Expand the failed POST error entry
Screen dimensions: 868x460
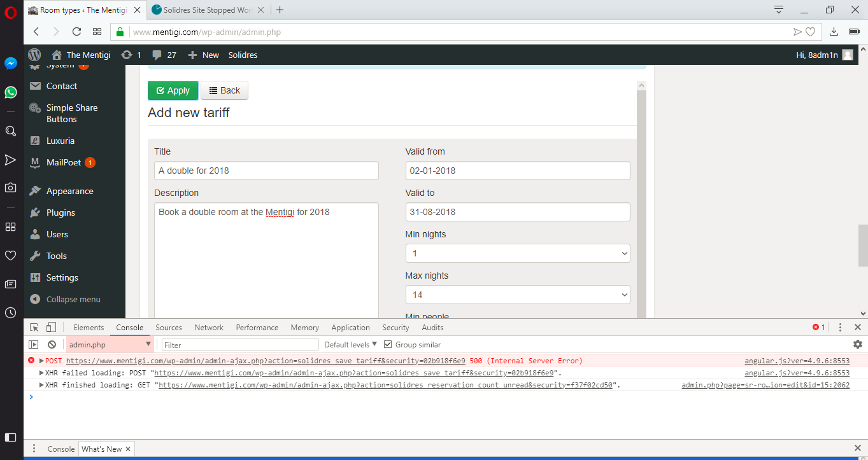(41, 361)
